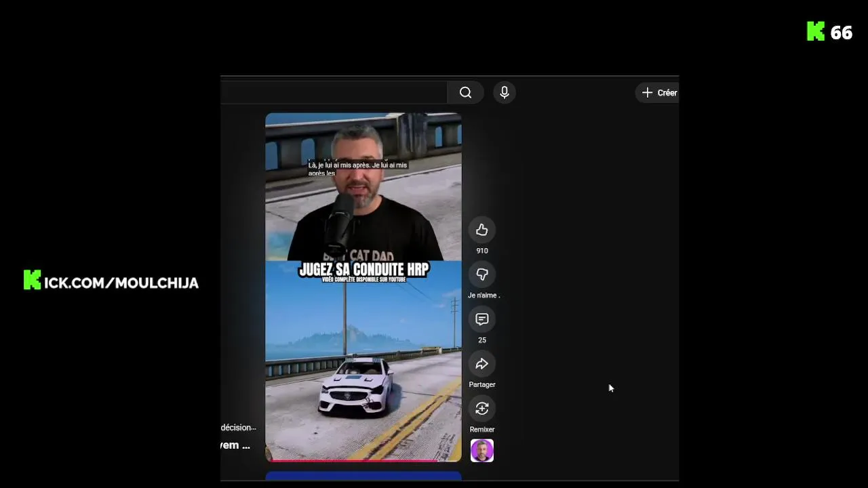
Task: Click the 25 comments count
Action: [x=482, y=340]
